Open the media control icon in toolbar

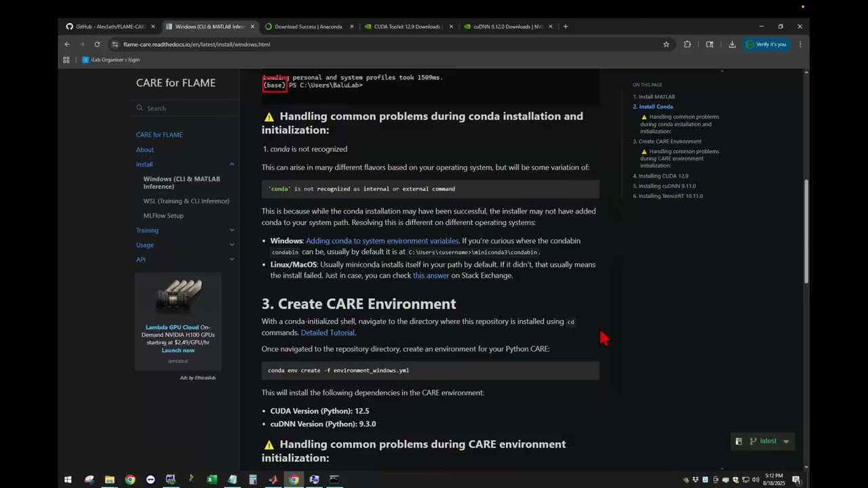pos(709,44)
